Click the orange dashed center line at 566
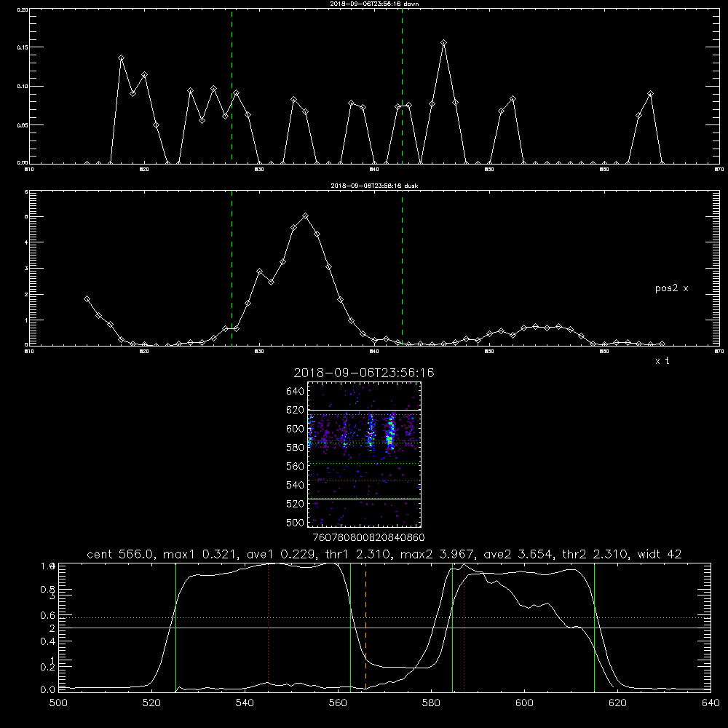The width and height of the screenshot is (728, 728). coord(366,627)
